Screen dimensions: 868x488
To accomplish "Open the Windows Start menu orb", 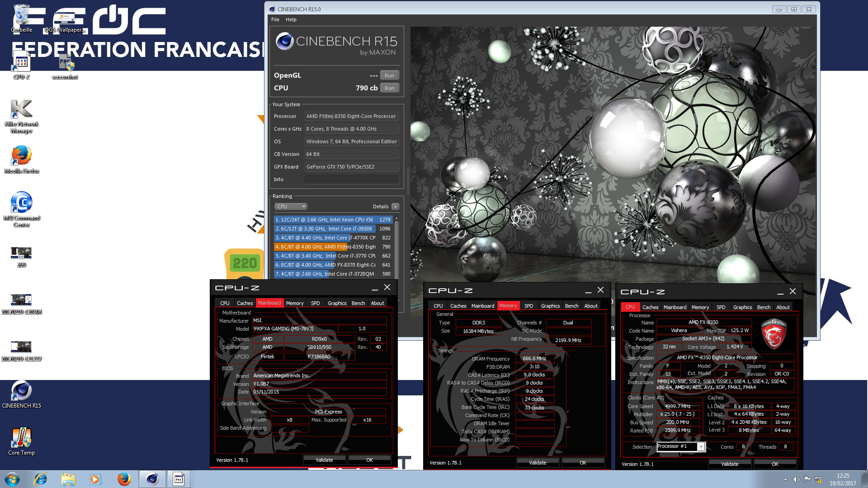I will tap(12, 479).
